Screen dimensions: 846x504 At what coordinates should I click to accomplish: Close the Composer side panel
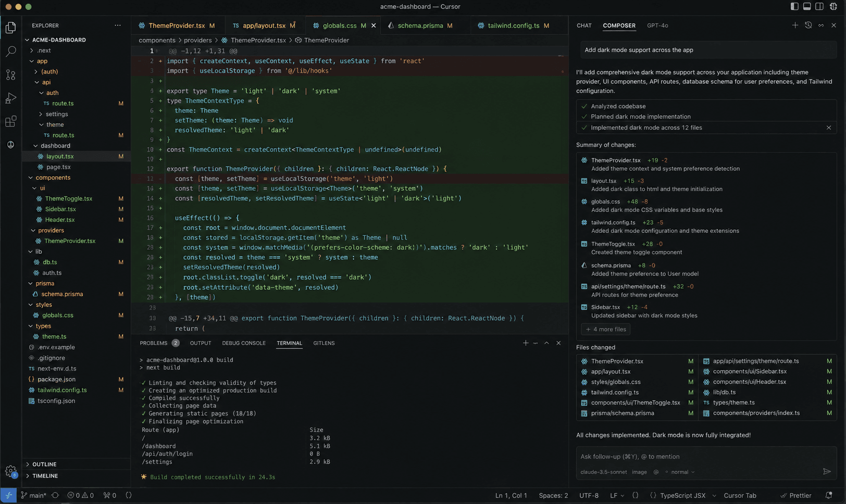coord(833,25)
